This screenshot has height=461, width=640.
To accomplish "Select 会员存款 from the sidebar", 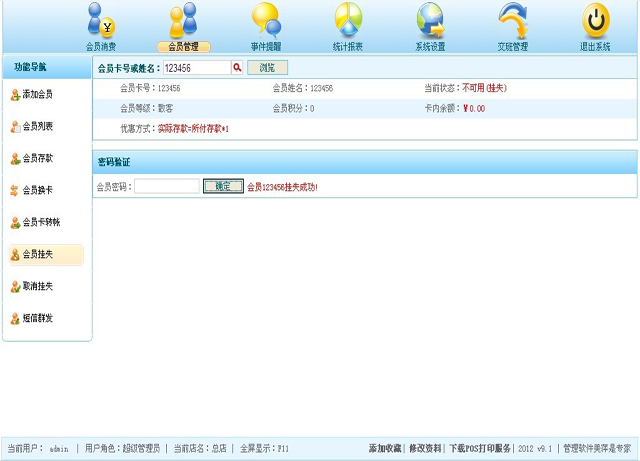I will 38,159.
